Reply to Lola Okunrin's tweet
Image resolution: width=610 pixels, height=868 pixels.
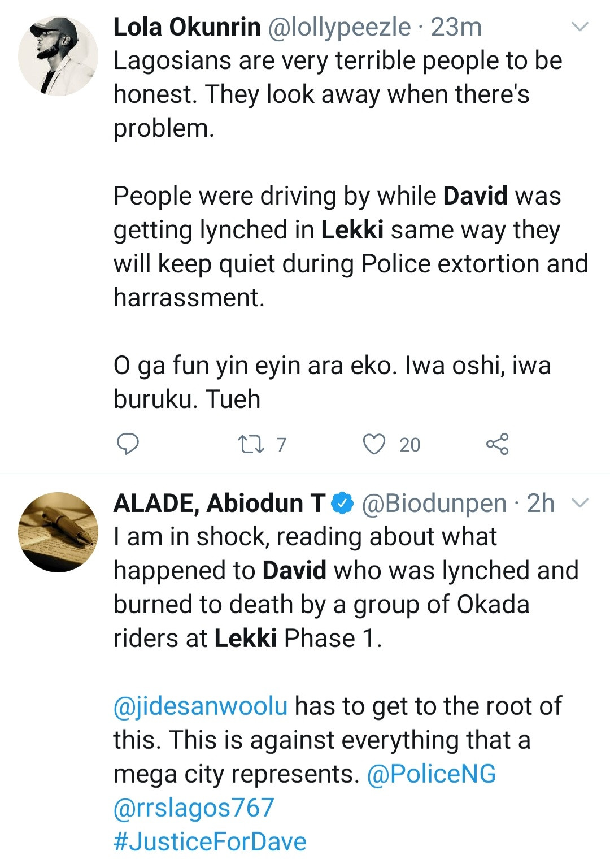click(x=128, y=444)
